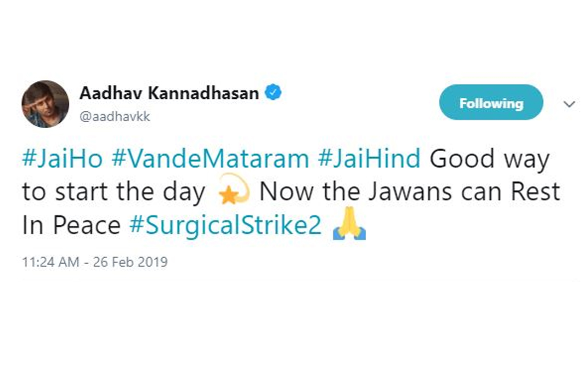Open the #VandeMataram hashtag
The image size is (588, 392).
[210, 159]
